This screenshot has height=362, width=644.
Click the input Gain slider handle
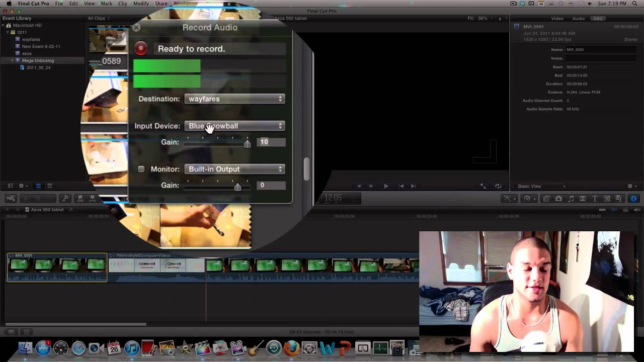247,144
